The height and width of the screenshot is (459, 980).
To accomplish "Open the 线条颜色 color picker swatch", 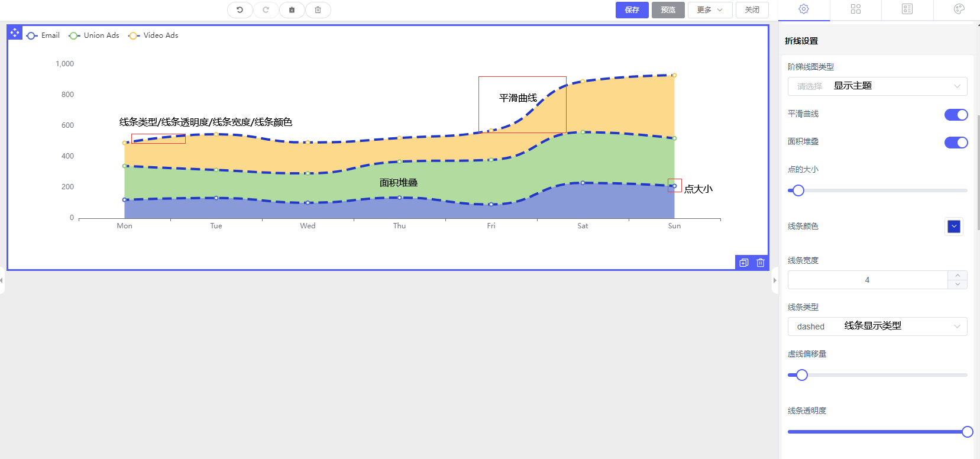I will click(x=953, y=227).
